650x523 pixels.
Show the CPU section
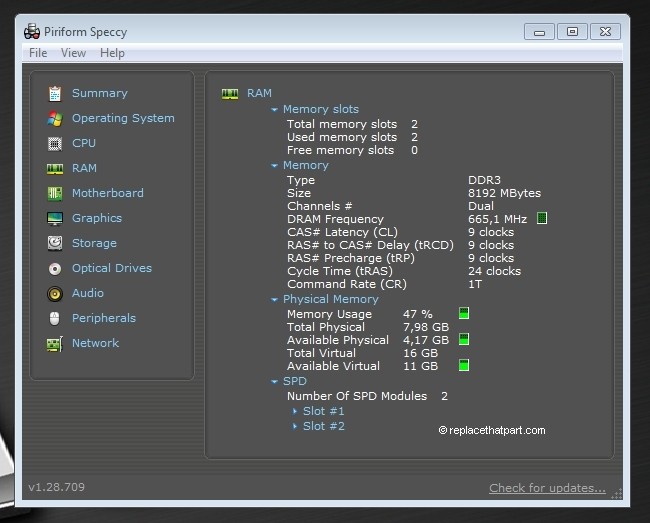click(x=84, y=143)
